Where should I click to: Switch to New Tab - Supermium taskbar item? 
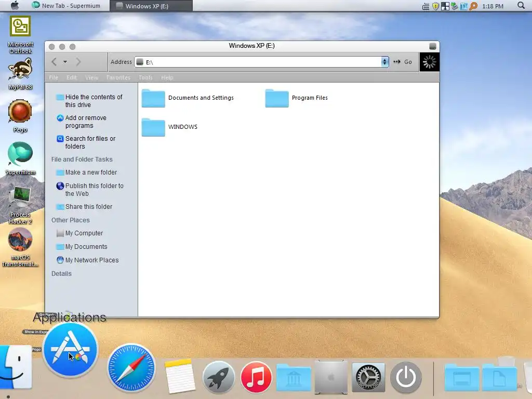tap(66, 6)
